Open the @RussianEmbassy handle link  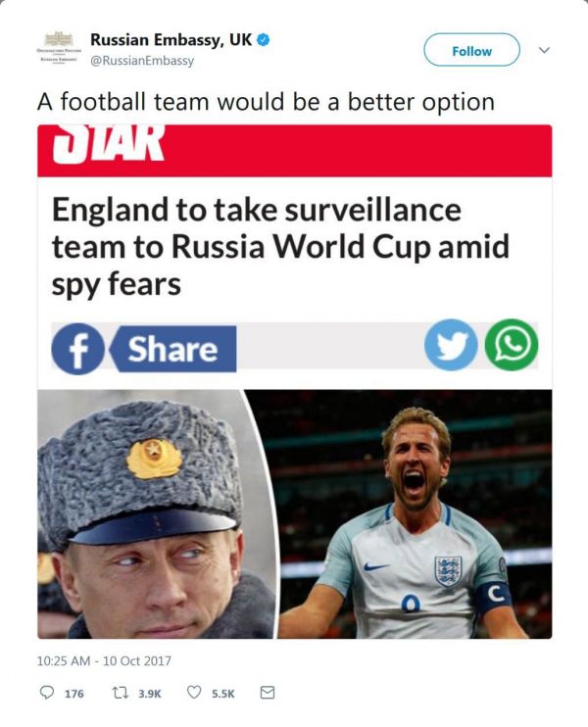pyautogui.click(x=142, y=61)
